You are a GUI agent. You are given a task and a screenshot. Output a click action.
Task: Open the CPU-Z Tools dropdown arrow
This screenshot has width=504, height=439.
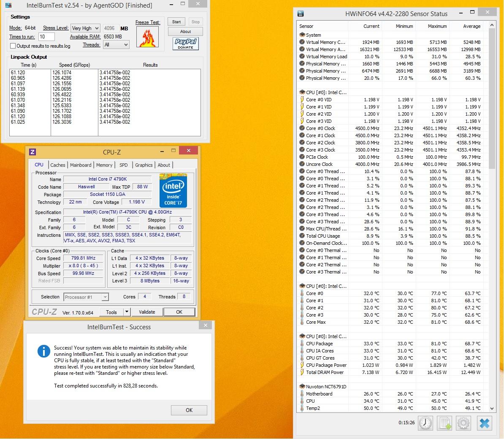[127, 312]
